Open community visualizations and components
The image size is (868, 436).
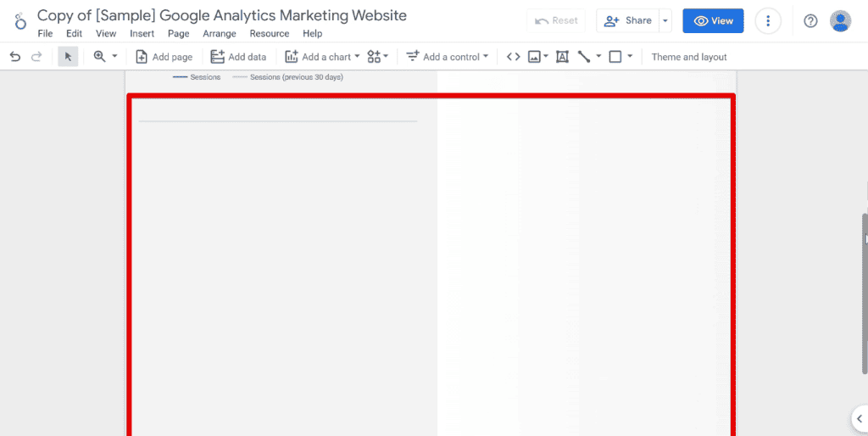pos(378,57)
